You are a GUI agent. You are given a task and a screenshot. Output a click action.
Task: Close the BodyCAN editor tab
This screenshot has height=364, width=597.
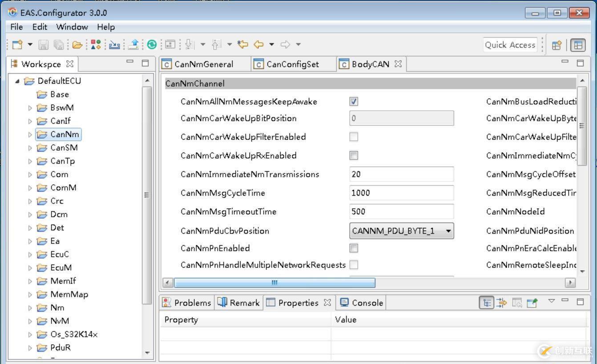(x=398, y=64)
